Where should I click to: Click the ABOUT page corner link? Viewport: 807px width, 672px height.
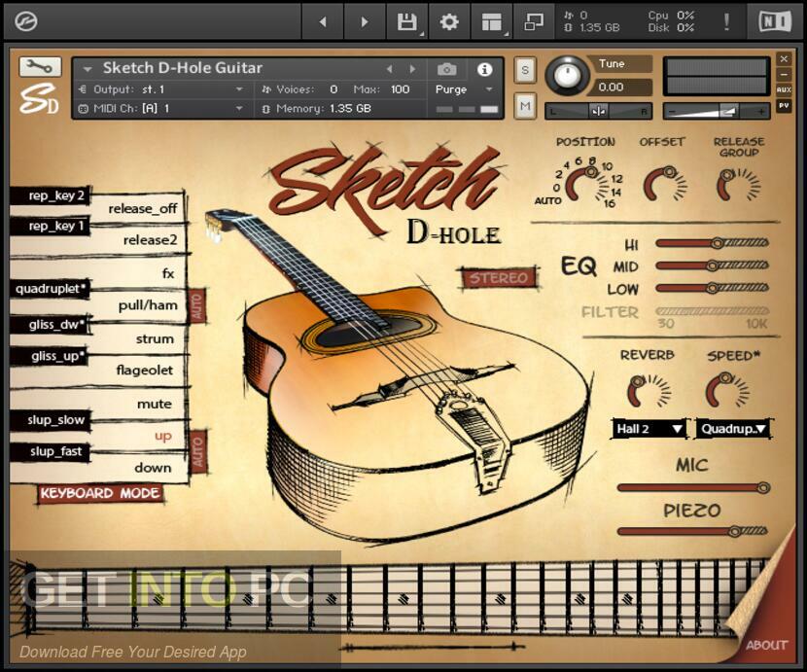[x=766, y=645]
